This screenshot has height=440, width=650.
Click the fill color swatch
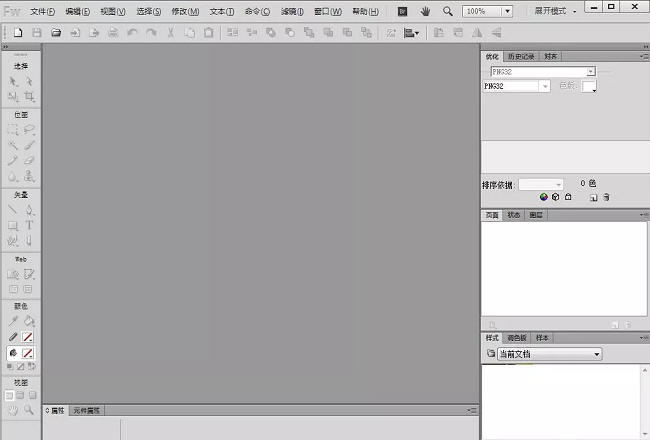pos(28,353)
